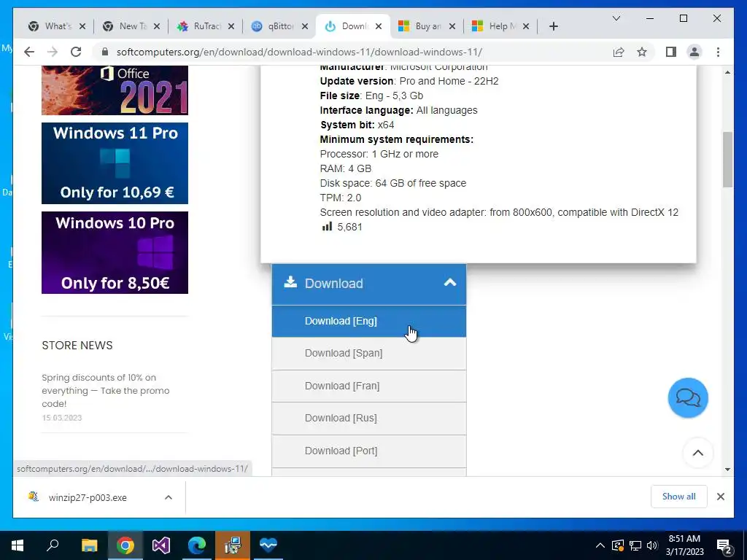
Task: Open the Chrome profile avatar
Action: pos(694,52)
